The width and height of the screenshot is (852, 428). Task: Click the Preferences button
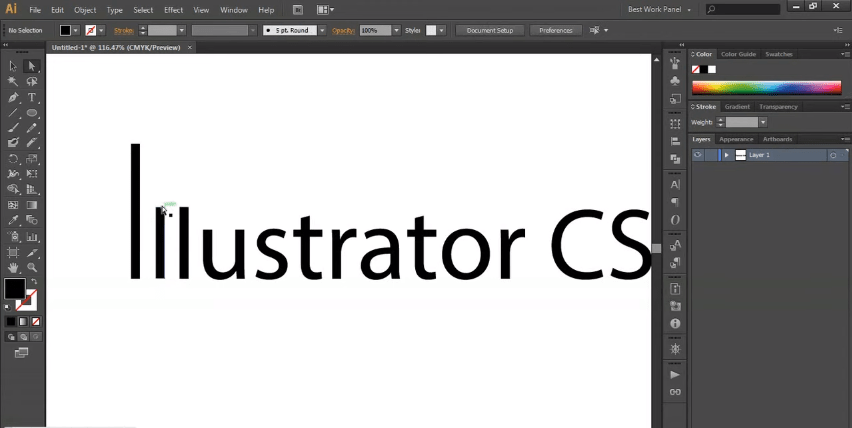coord(555,31)
